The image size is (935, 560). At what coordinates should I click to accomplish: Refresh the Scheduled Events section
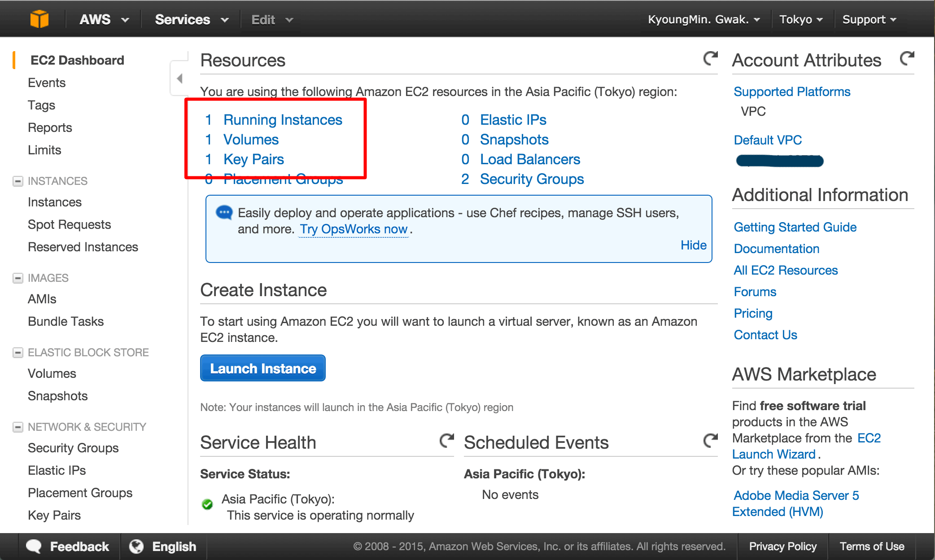click(x=710, y=441)
